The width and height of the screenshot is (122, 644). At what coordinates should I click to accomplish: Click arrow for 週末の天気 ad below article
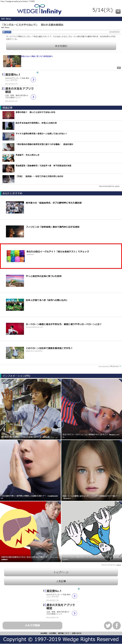tap(33, 97)
